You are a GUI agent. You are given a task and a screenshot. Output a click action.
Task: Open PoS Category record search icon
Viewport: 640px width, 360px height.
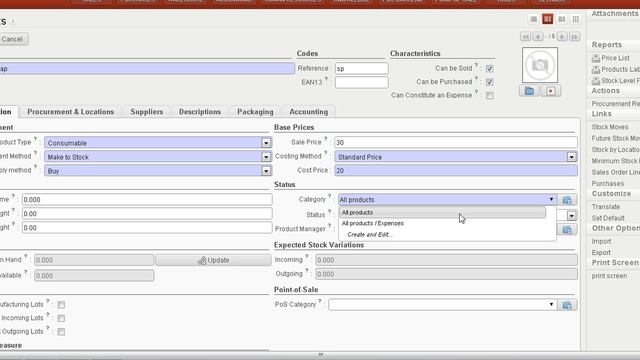567,305
